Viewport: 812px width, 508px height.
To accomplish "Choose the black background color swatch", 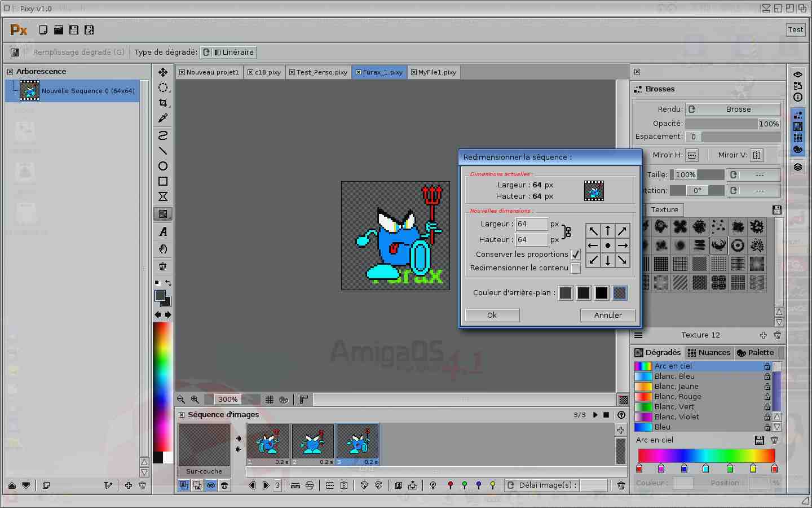I will 602,293.
